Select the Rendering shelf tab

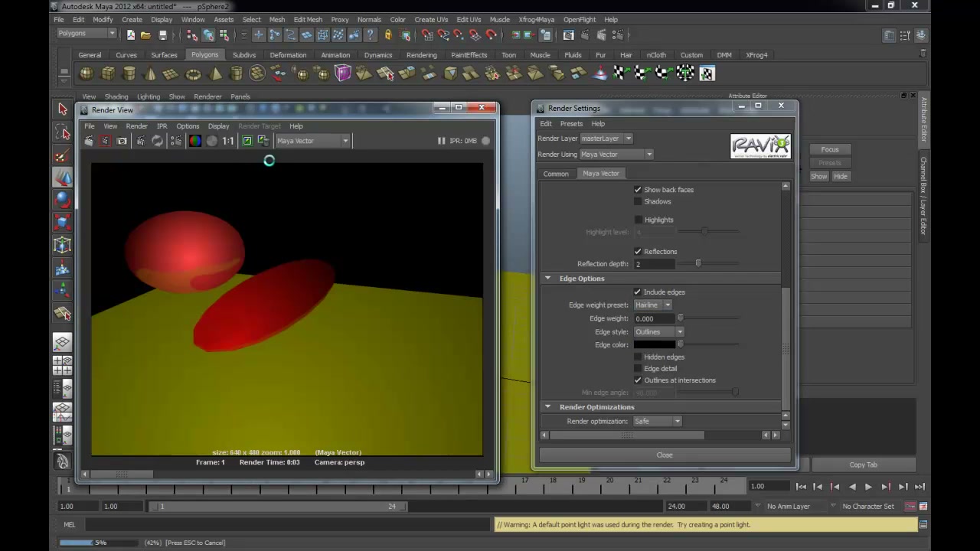point(422,55)
